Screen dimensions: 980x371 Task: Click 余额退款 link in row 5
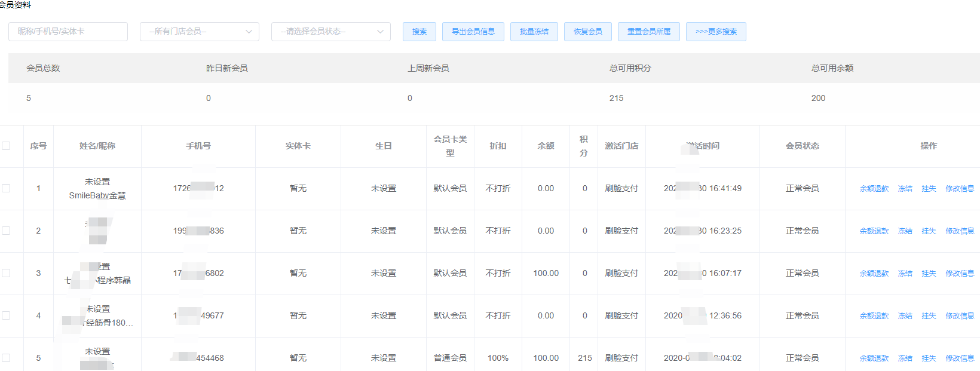(x=874, y=358)
